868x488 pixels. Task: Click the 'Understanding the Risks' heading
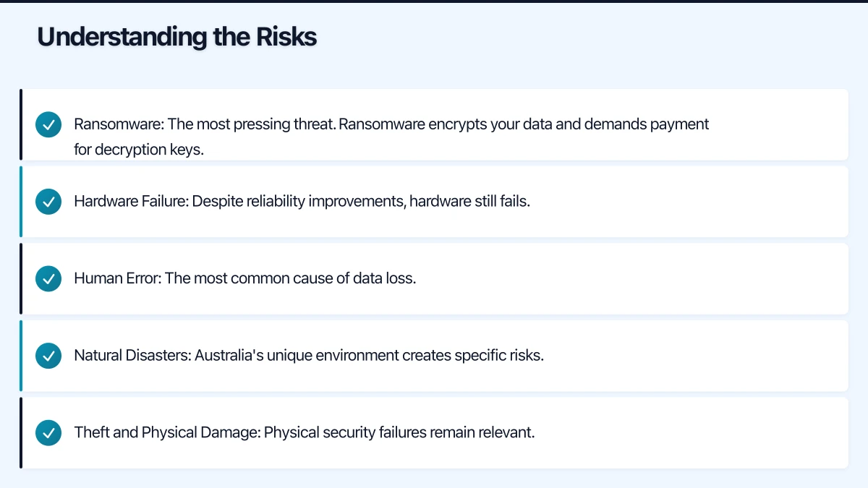(x=176, y=37)
